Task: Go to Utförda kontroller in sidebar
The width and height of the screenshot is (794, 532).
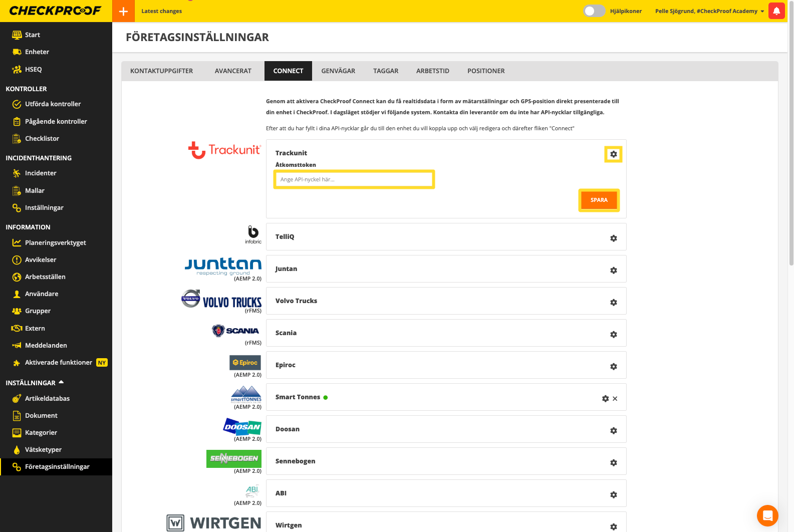Action: click(x=53, y=104)
